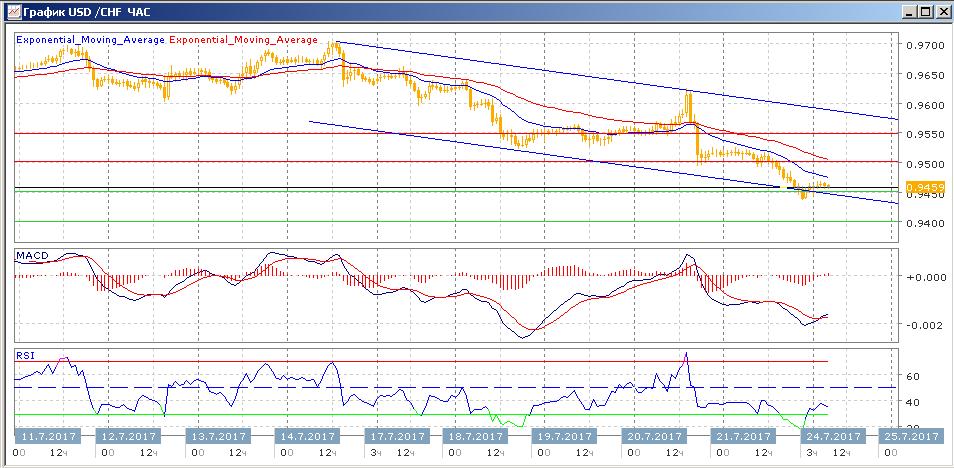Click the 13.7.2017 date marker

(x=219, y=436)
